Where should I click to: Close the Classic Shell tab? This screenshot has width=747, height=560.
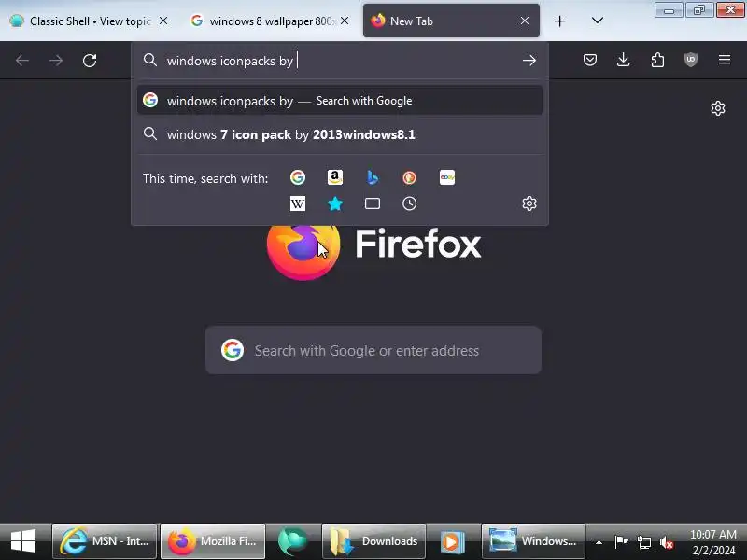click(x=162, y=21)
